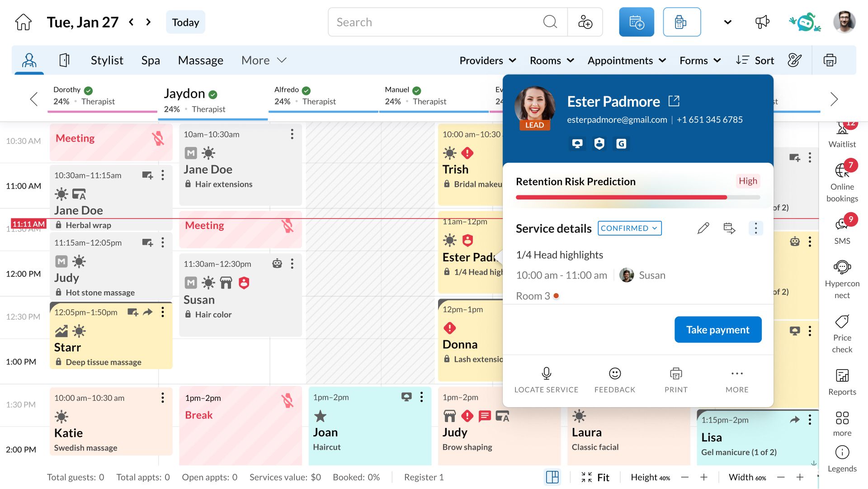
Task: Expand the Providers dropdown
Action: tap(487, 61)
